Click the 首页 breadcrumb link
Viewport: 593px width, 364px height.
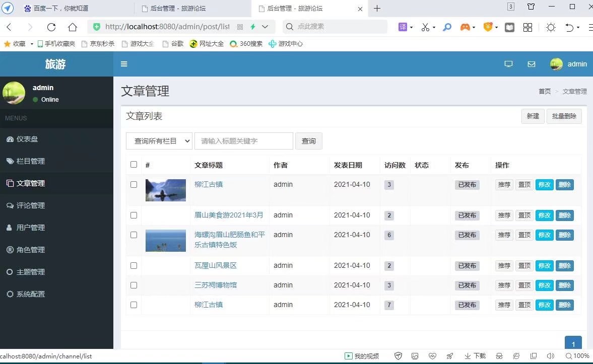pyautogui.click(x=545, y=92)
